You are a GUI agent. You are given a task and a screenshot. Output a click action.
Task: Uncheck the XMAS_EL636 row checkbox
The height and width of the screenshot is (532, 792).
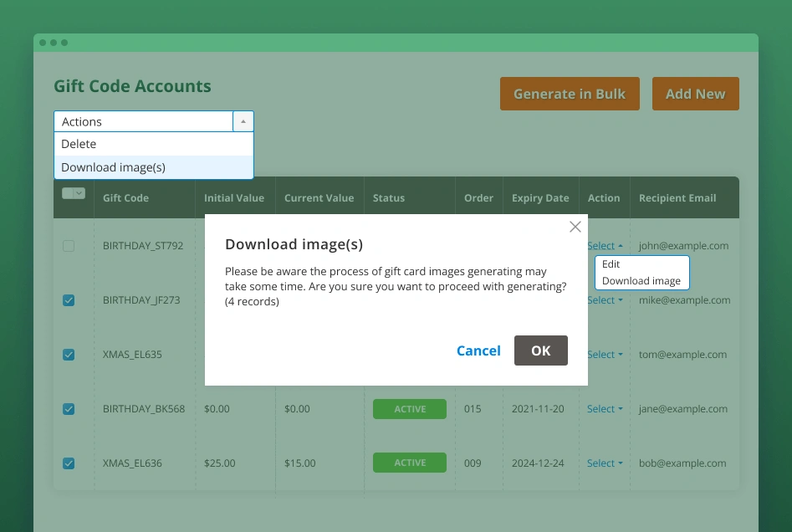coord(69,463)
